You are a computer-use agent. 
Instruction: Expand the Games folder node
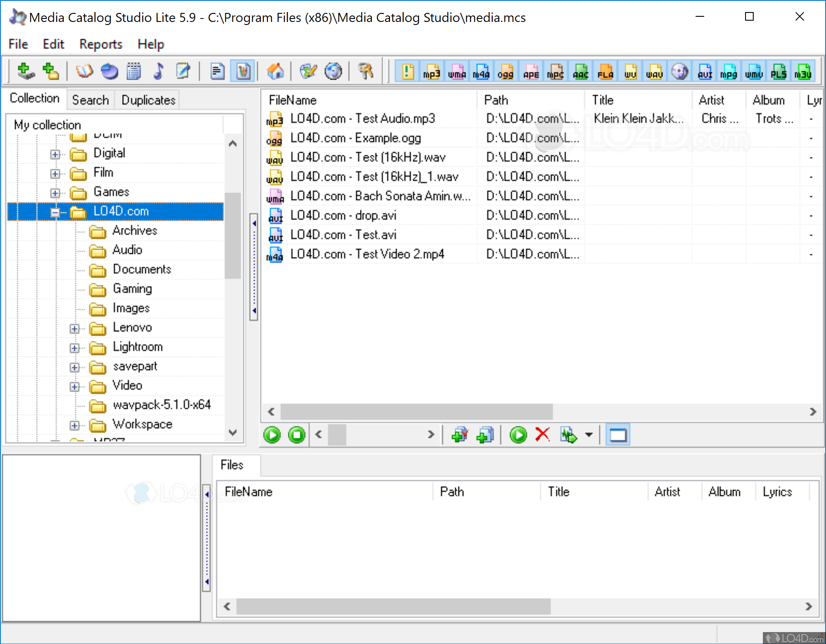[x=55, y=193]
